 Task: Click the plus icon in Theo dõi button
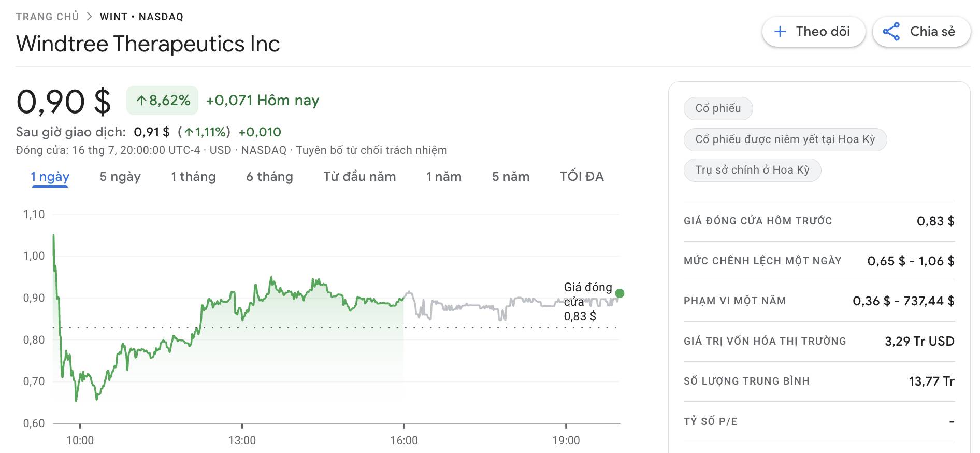(x=780, y=32)
